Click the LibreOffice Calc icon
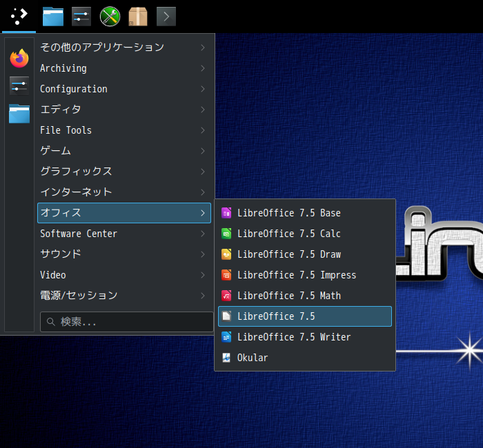The width and height of the screenshot is (483, 448). (226, 234)
